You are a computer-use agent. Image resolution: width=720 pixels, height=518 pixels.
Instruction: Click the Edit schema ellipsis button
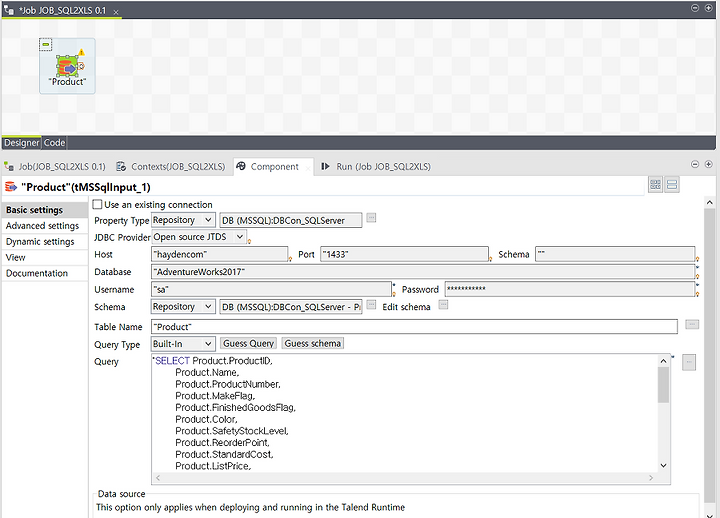[x=443, y=304]
